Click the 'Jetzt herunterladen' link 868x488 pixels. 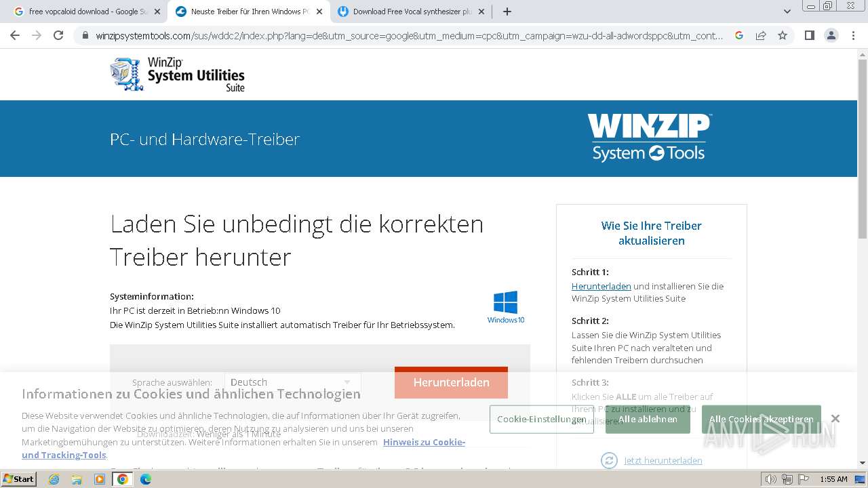click(x=663, y=460)
